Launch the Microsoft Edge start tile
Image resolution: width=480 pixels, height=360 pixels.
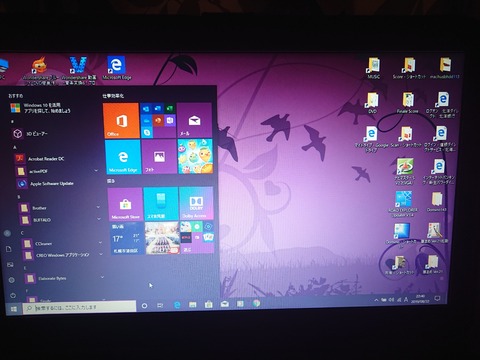click(x=123, y=157)
